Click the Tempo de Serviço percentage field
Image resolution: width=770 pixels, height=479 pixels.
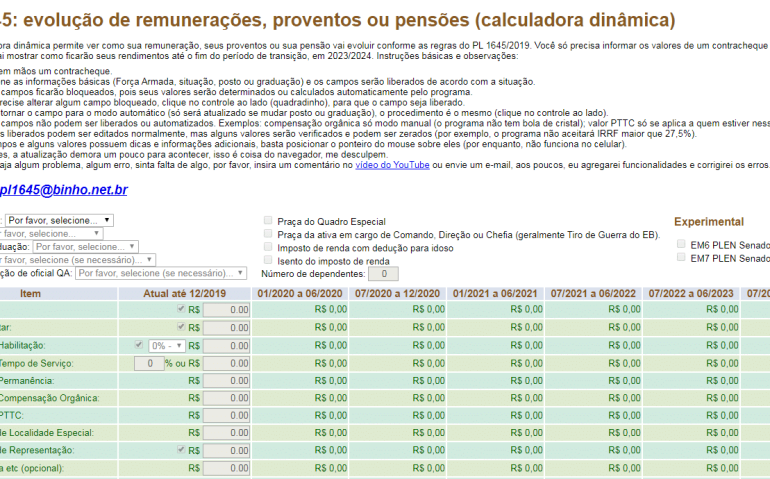[149, 364]
